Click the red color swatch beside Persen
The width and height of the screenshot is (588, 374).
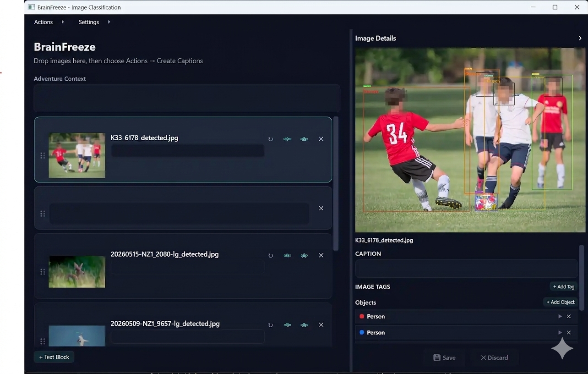pyautogui.click(x=362, y=316)
